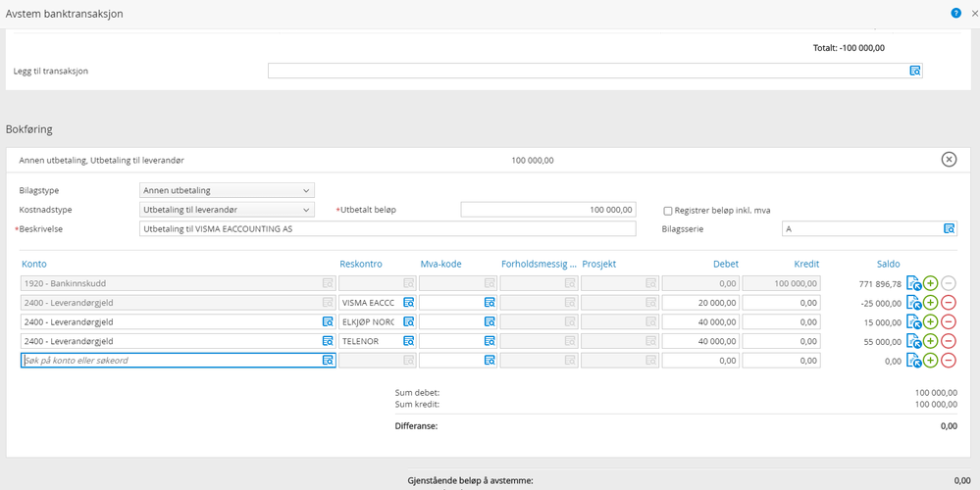The height and width of the screenshot is (490, 980).
Task: Click the Forholdsmessig column header
Action: pos(539,264)
